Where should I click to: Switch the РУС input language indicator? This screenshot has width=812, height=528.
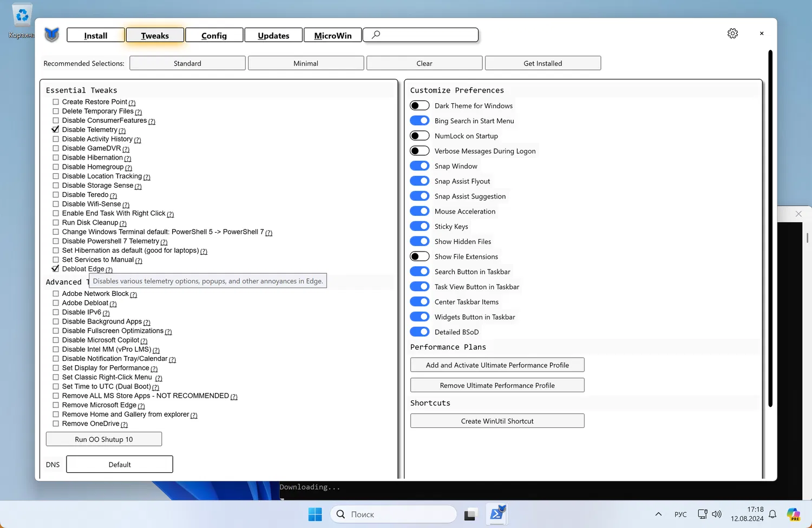680,514
